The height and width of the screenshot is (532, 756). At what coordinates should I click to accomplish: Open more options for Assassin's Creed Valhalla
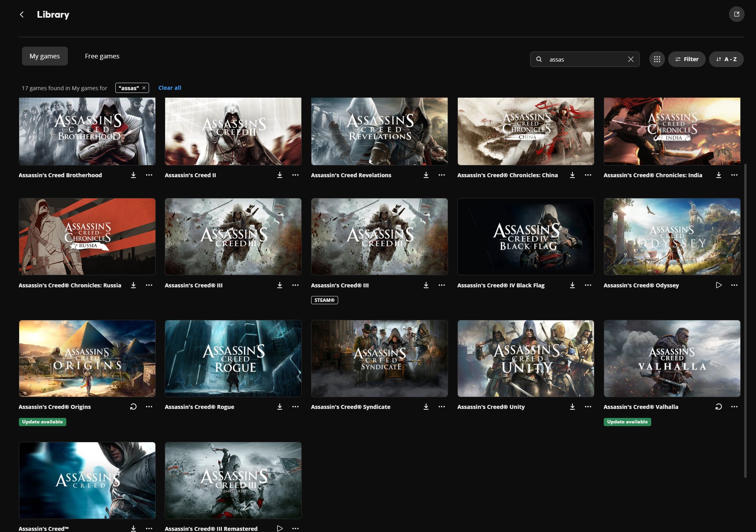(734, 407)
